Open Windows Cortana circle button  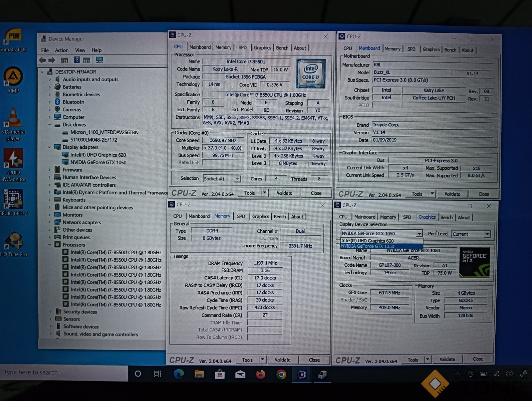pyautogui.click(x=138, y=374)
